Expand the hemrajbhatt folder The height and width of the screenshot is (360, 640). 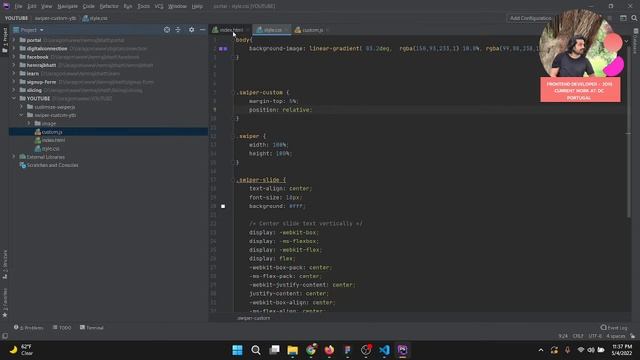point(14,65)
